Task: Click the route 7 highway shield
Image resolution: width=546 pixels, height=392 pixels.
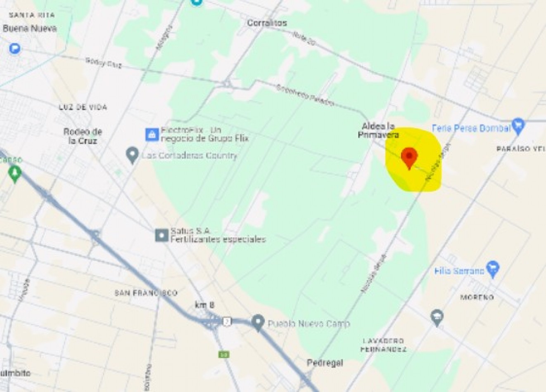Action: coord(226,322)
